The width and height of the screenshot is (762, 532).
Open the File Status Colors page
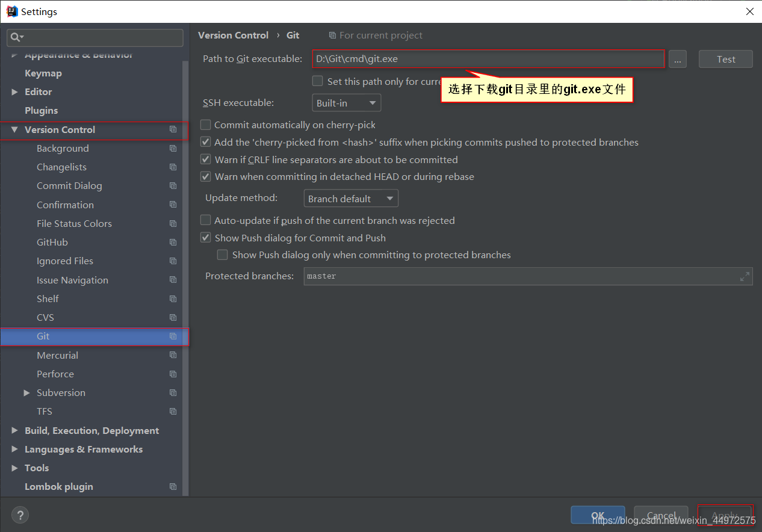click(x=74, y=223)
